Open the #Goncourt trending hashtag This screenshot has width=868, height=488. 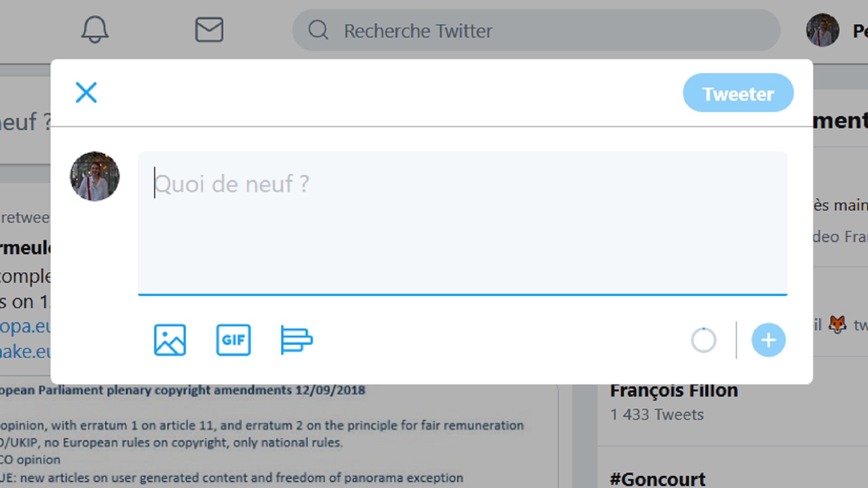click(x=657, y=479)
